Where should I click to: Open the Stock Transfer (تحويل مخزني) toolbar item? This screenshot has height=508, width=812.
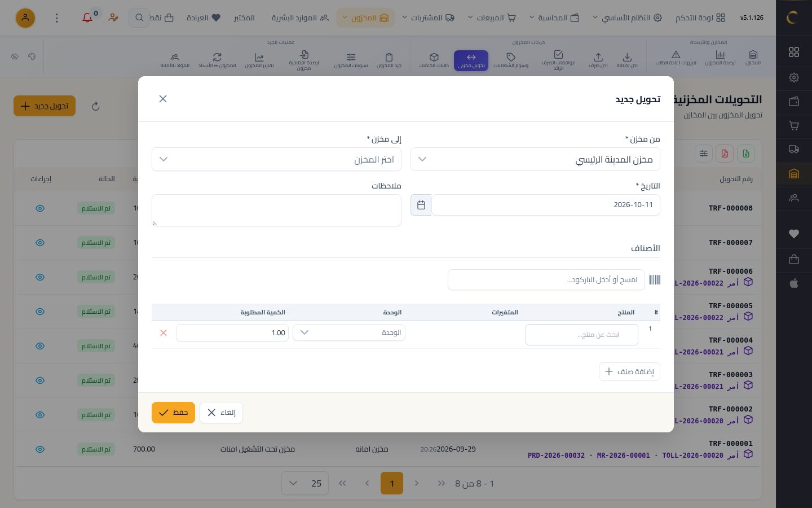coord(471,60)
